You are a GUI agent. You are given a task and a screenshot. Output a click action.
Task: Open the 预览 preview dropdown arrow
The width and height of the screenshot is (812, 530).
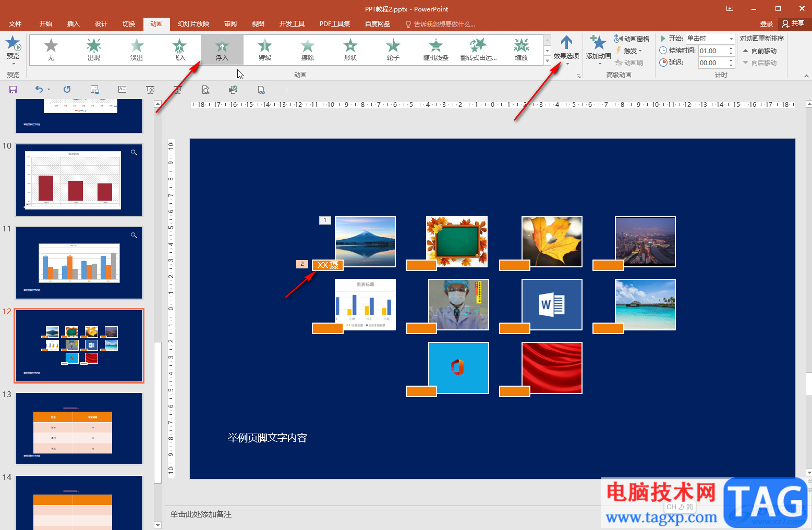coord(13,64)
